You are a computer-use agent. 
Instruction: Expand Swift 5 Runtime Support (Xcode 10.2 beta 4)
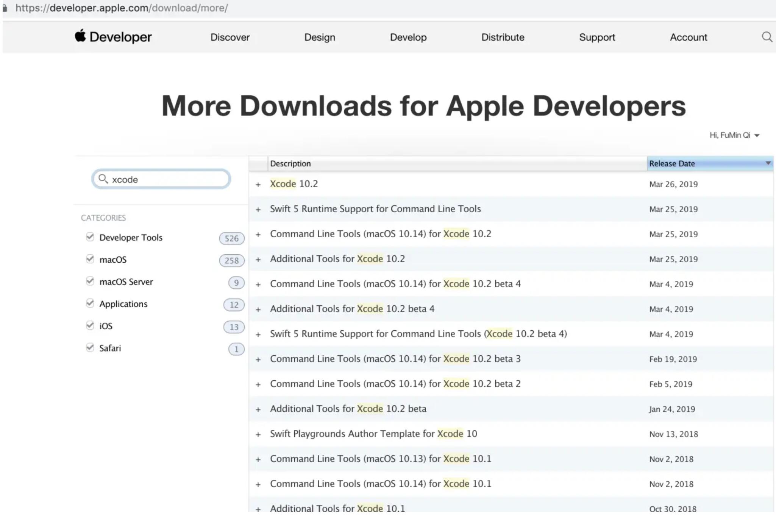pos(258,334)
